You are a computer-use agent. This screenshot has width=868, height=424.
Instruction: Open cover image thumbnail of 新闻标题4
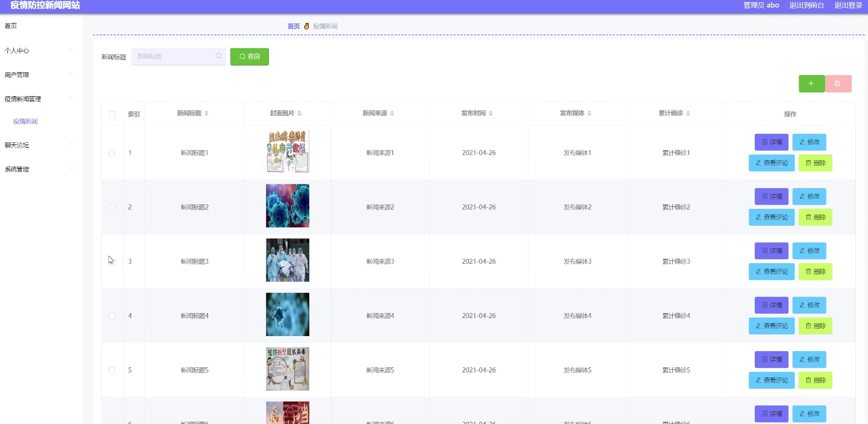pos(287,314)
